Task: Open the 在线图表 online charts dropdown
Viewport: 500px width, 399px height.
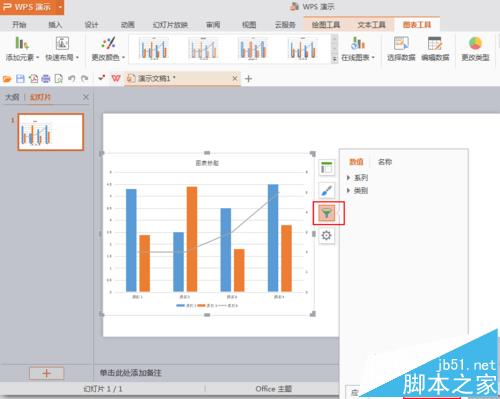Action: pyautogui.click(x=358, y=49)
